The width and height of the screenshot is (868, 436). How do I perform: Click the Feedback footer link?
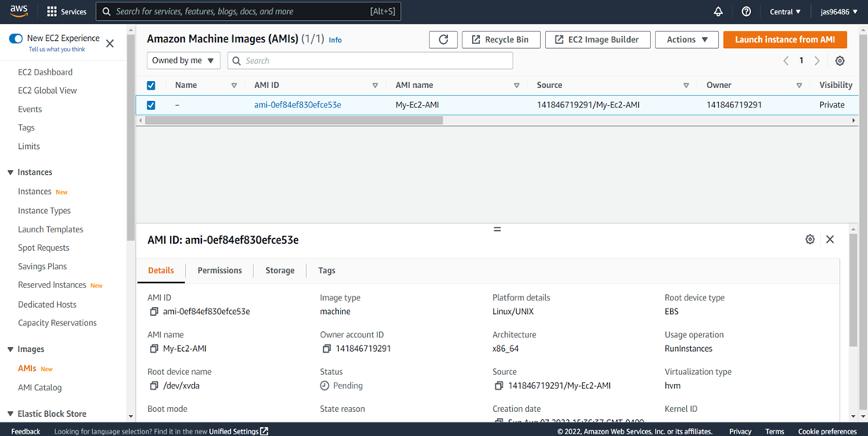26,431
